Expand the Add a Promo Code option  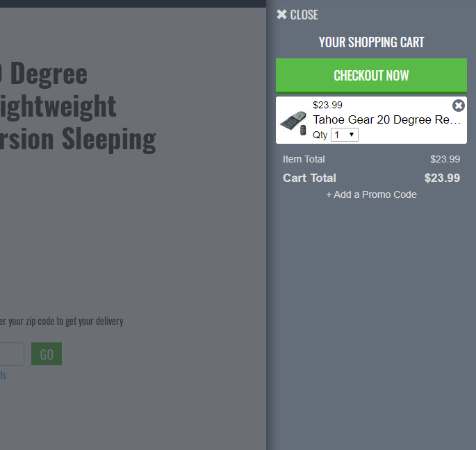pyautogui.click(x=371, y=194)
